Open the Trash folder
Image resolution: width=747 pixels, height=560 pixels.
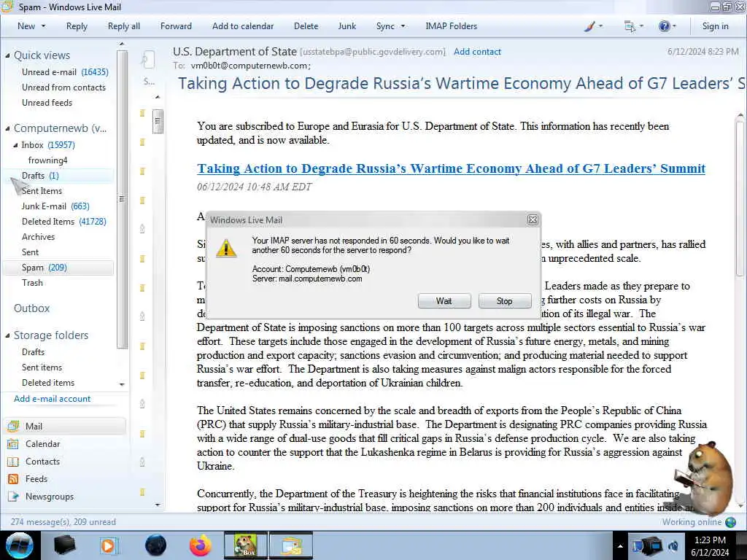click(x=32, y=283)
